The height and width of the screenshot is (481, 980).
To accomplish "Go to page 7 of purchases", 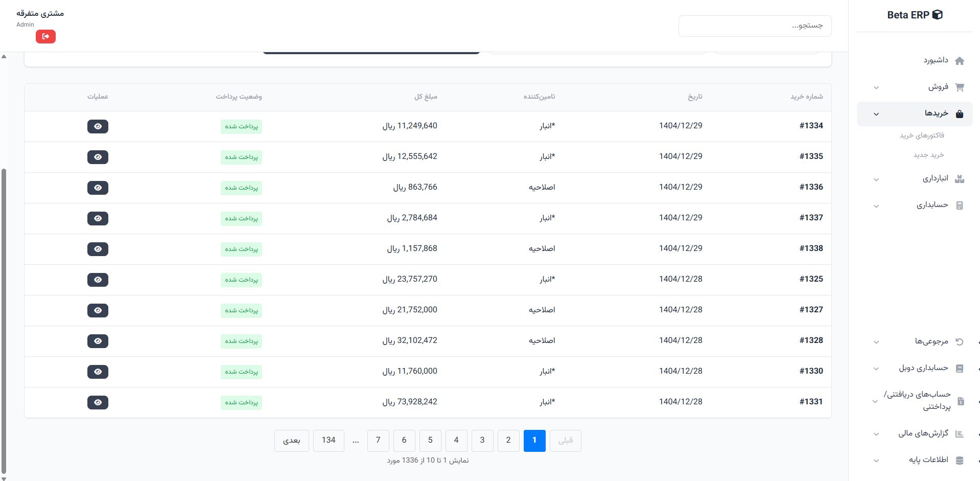I will pos(378,441).
